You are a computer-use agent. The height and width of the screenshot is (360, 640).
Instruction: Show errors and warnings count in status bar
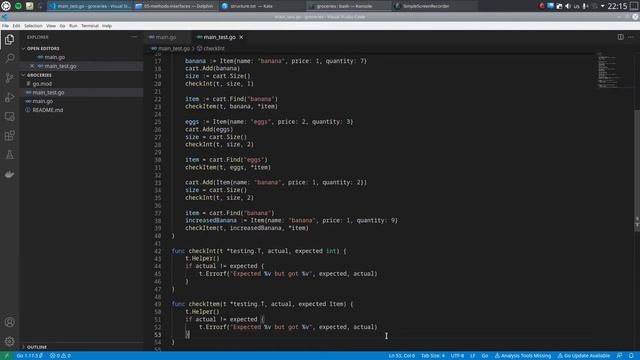coord(60,356)
